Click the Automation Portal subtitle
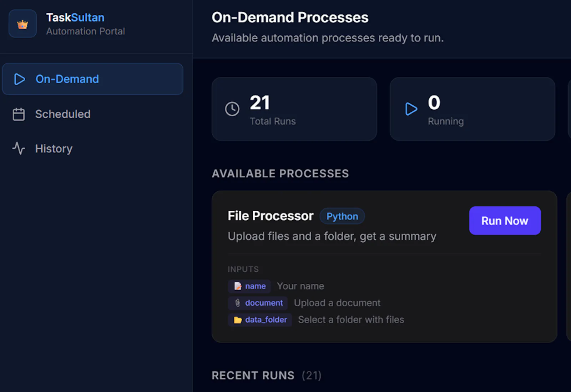The height and width of the screenshot is (392, 571). (x=85, y=31)
